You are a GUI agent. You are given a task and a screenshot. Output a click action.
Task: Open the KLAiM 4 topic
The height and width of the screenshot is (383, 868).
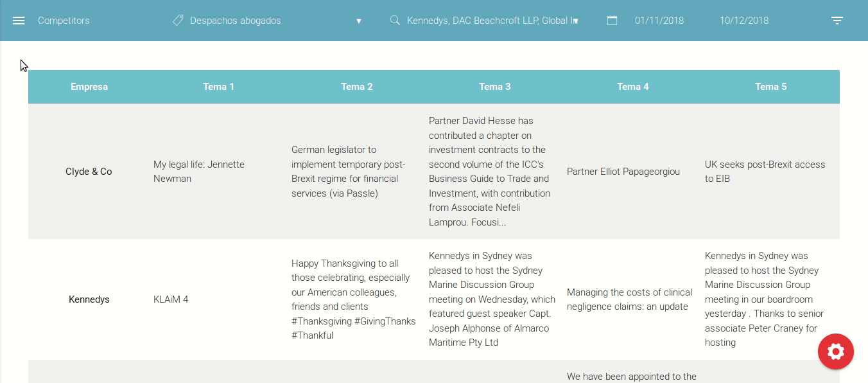pyautogui.click(x=171, y=299)
